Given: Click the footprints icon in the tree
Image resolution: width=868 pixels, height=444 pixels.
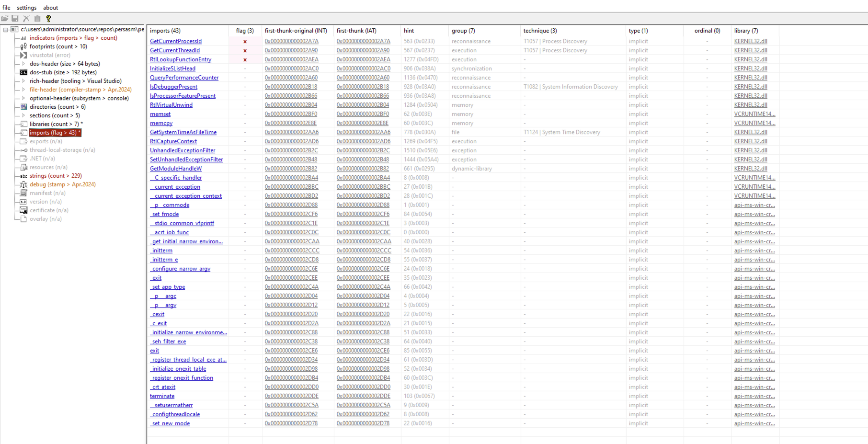Looking at the screenshot, I should [23, 46].
